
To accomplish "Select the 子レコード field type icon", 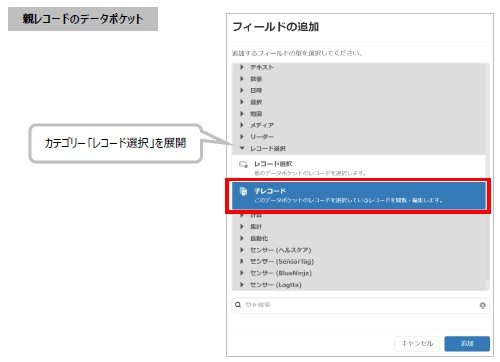I will (244, 191).
